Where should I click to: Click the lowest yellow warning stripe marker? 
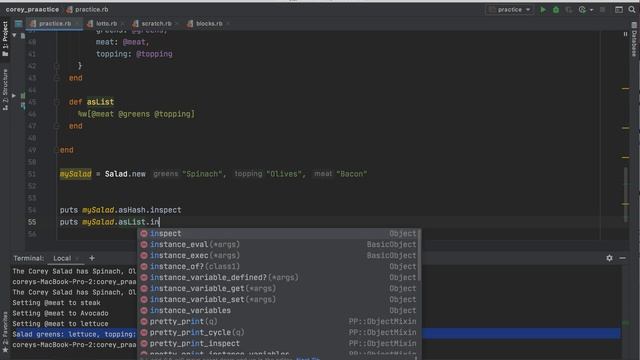tap(625, 204)
